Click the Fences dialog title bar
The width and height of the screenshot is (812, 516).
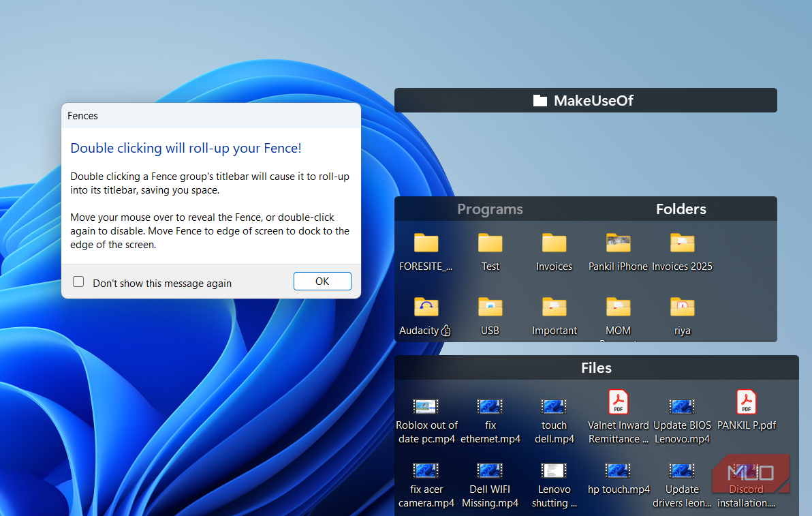click(210, 115)
